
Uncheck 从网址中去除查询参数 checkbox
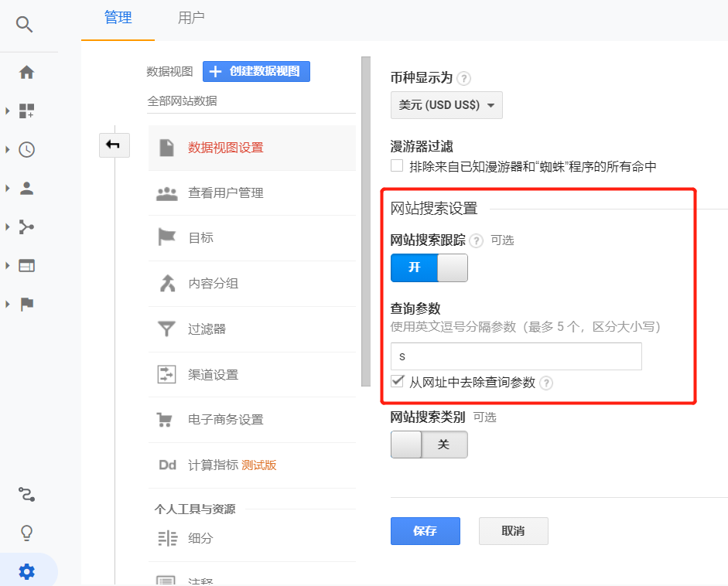(x=397, y=381)
